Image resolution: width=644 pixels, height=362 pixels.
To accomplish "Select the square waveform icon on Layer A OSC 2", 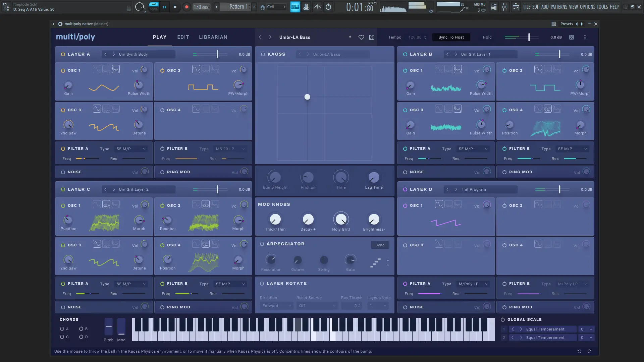I will tap(196, 69).
